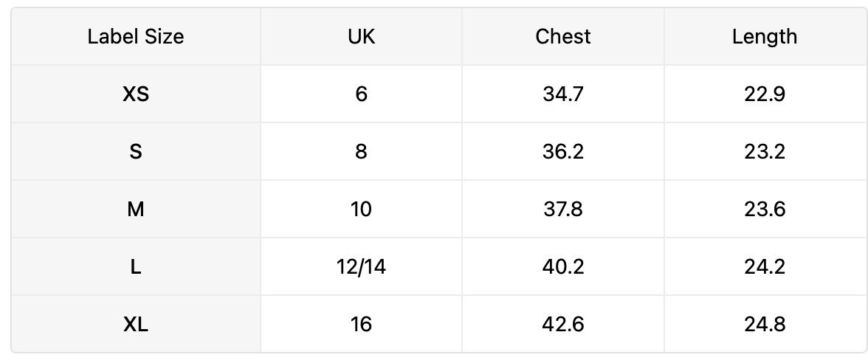Viewport: 868px width, 363px height.
Task: Click the Chest column header
Action: [563, 37]
